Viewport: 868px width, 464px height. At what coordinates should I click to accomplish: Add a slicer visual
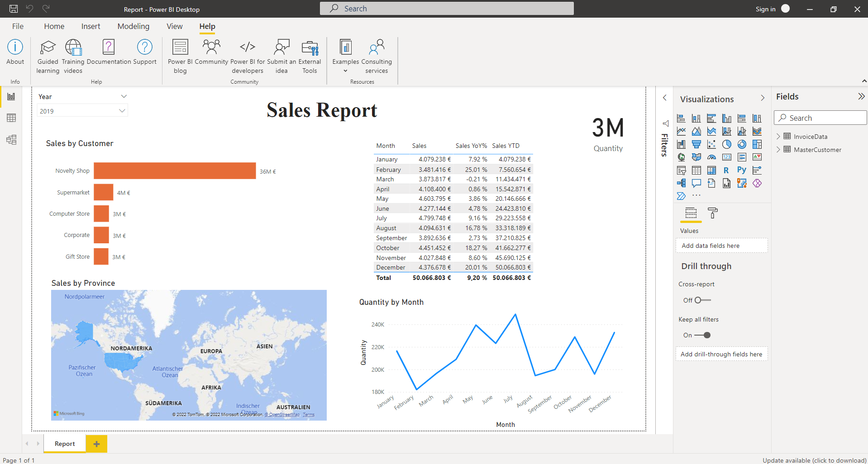[x=681, y=170]
